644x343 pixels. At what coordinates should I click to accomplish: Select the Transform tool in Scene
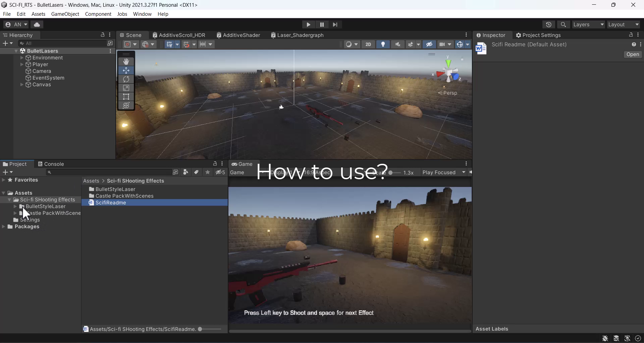(x=126, y=105)
